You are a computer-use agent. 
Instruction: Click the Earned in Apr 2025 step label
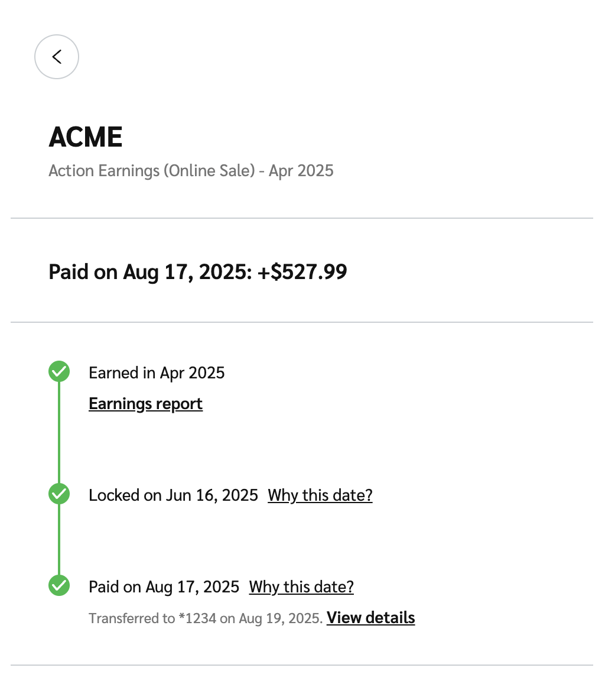(x=157, y=373)
